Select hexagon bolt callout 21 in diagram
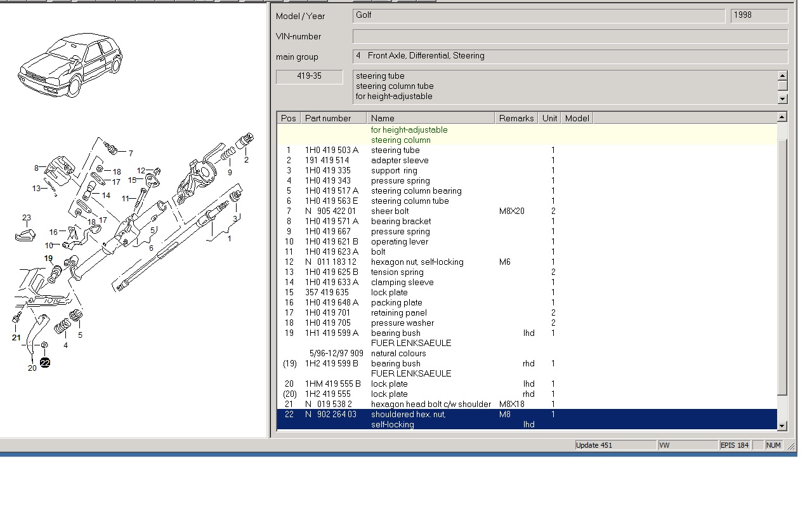The width and height of the screenshot is (812, 508). 16,337
